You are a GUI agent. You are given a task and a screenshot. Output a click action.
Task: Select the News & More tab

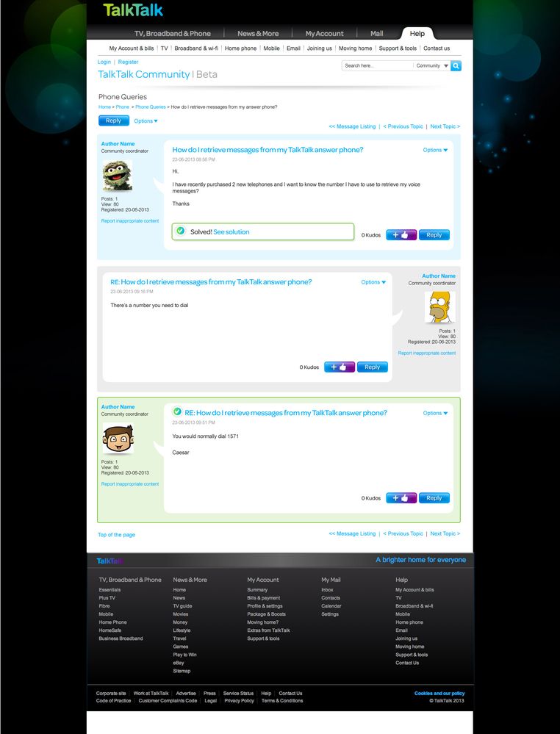click(x=258, y=34)
